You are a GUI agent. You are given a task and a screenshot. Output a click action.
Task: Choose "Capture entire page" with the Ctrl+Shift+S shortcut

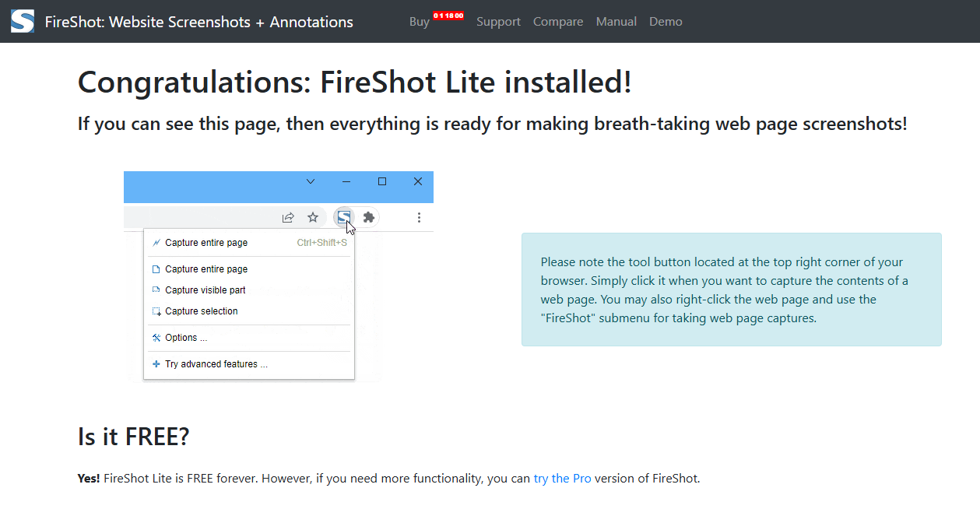click(249, 243)
